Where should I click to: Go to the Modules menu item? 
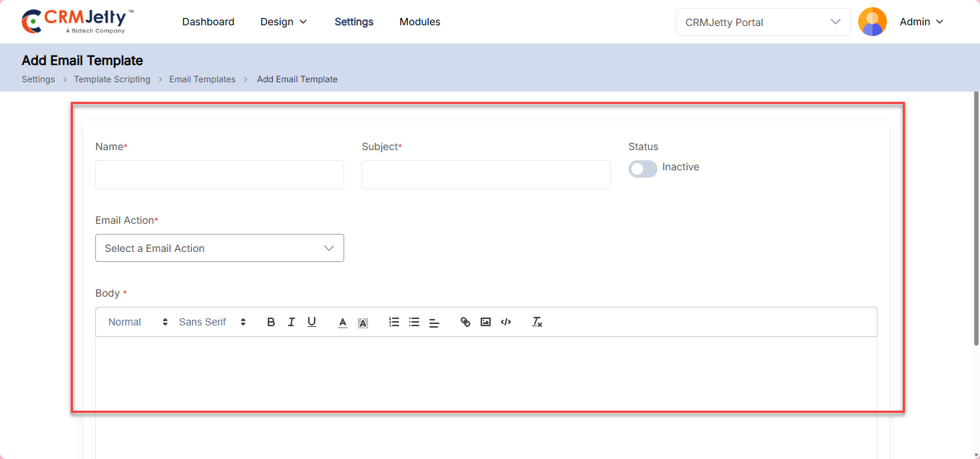point(420,22)
